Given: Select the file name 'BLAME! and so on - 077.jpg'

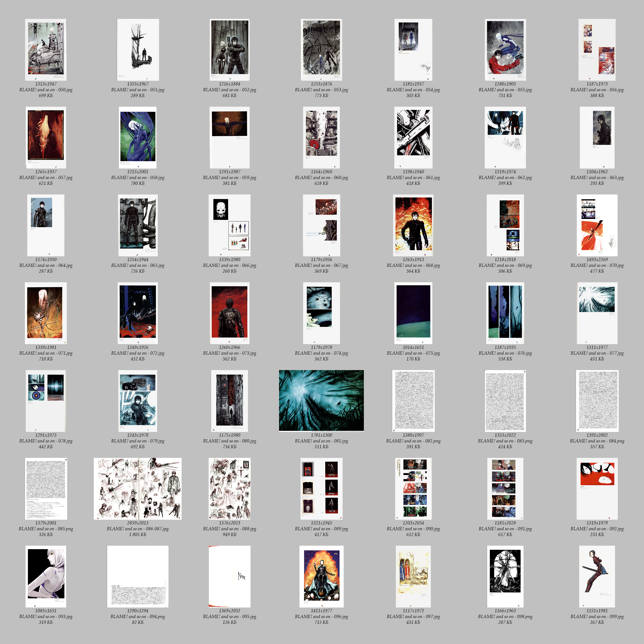Looking at the screenshot, I should (597, 353).
